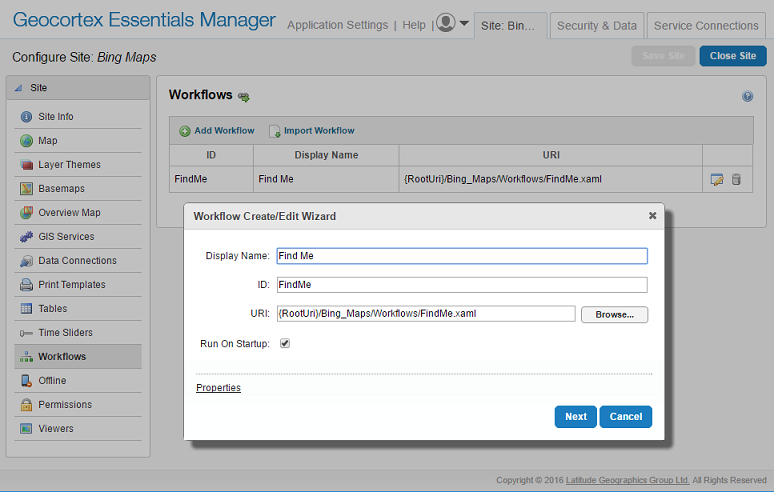Open Permissions label in sidebar

tap(65, 405)
